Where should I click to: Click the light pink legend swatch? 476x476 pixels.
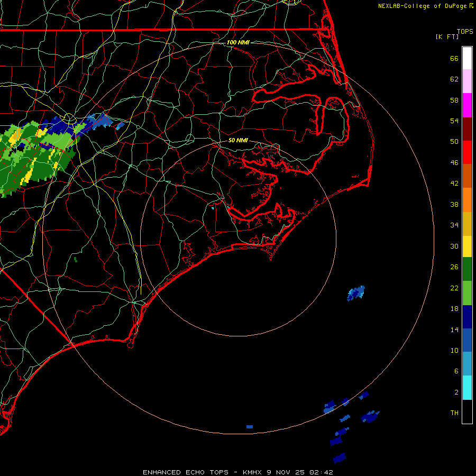[x=467, y=81]
